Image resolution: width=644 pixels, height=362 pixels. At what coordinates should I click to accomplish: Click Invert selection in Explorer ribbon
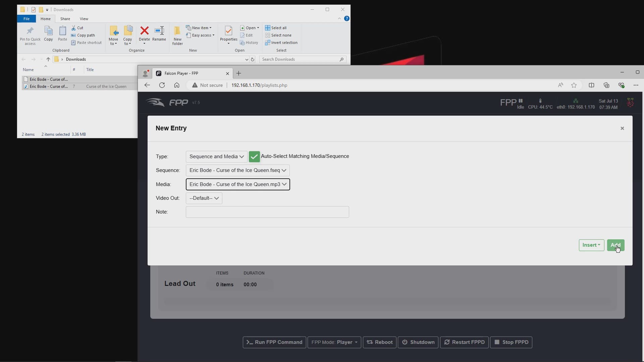coord(281,43)
